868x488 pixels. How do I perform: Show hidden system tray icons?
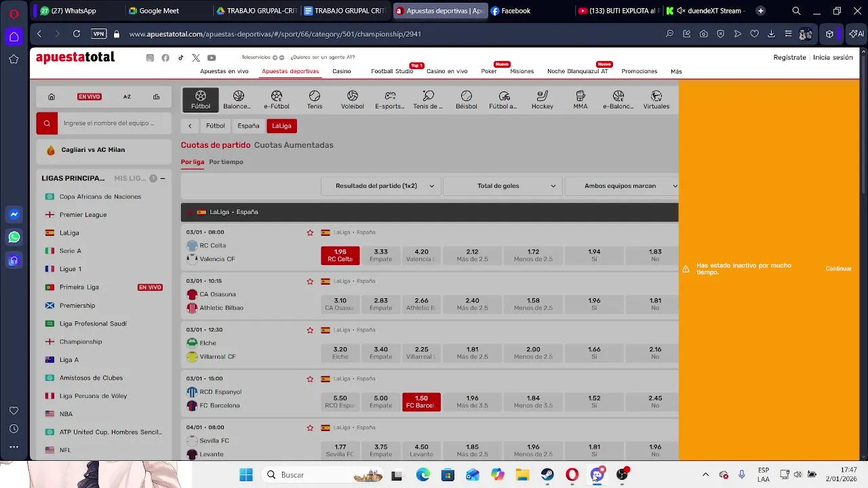[705, 474]
